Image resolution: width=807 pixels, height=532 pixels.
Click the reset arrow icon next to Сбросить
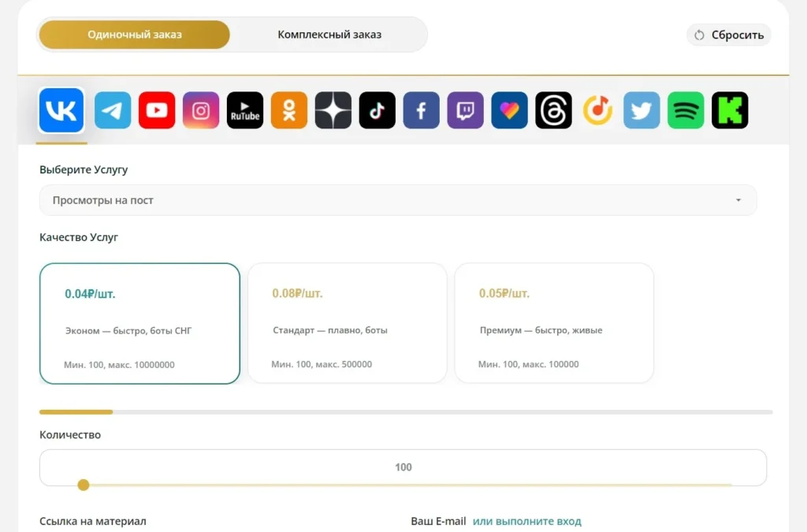pyautogui.click(x=699, y=35)
